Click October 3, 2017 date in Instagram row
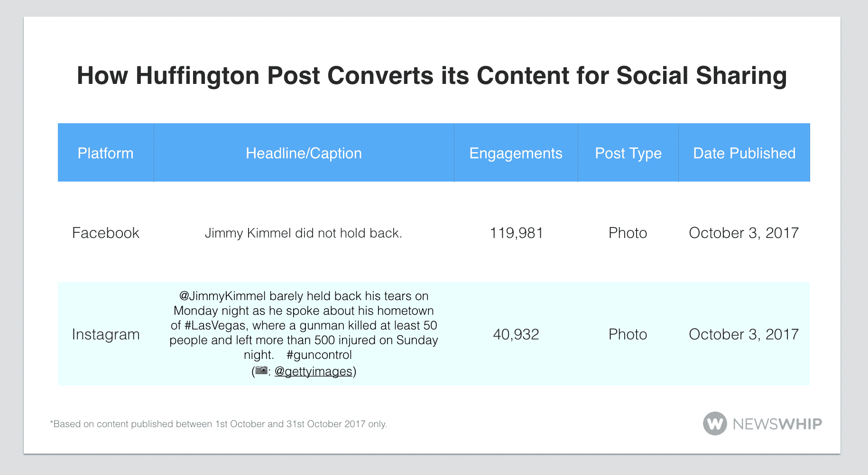The width and height of the screenshot is (868, 475). [x=743, y=334]
